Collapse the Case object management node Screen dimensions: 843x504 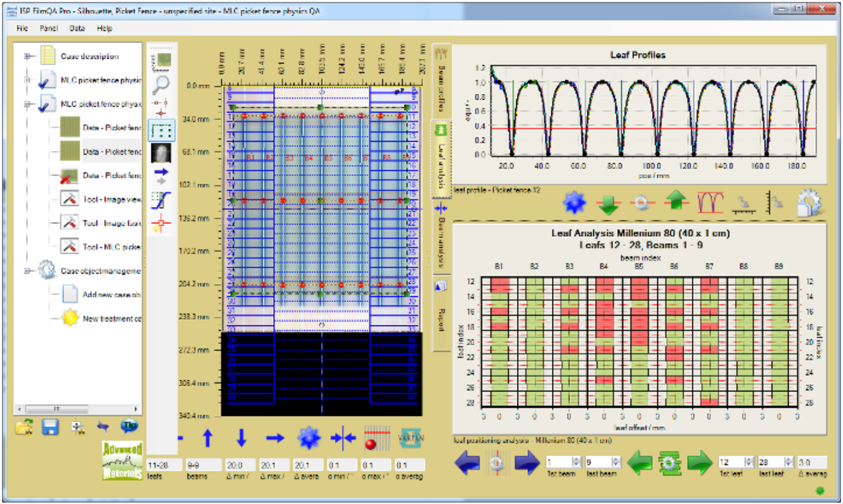[x=28, y=271]
